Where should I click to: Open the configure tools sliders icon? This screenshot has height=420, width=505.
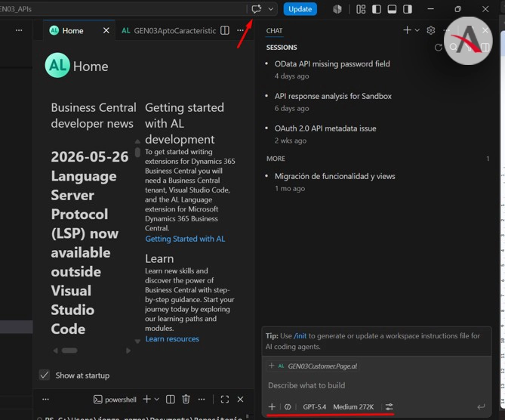389,407
